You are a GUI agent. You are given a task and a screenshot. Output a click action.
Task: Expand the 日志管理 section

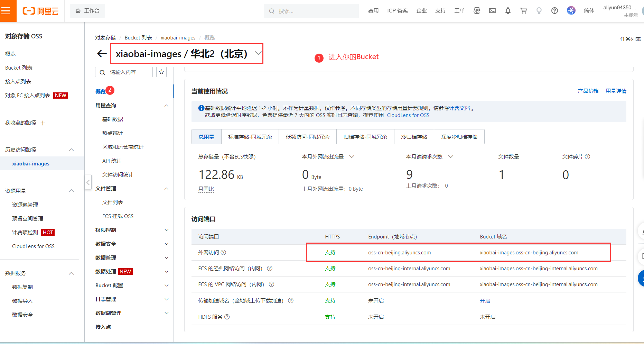pyautogui.click(x=166, y=299)
